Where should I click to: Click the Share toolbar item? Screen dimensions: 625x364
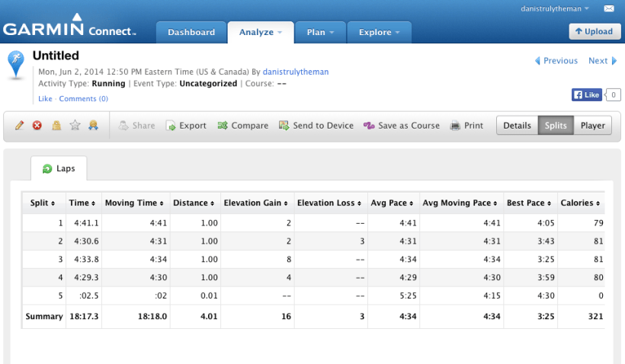pos(136,126)
